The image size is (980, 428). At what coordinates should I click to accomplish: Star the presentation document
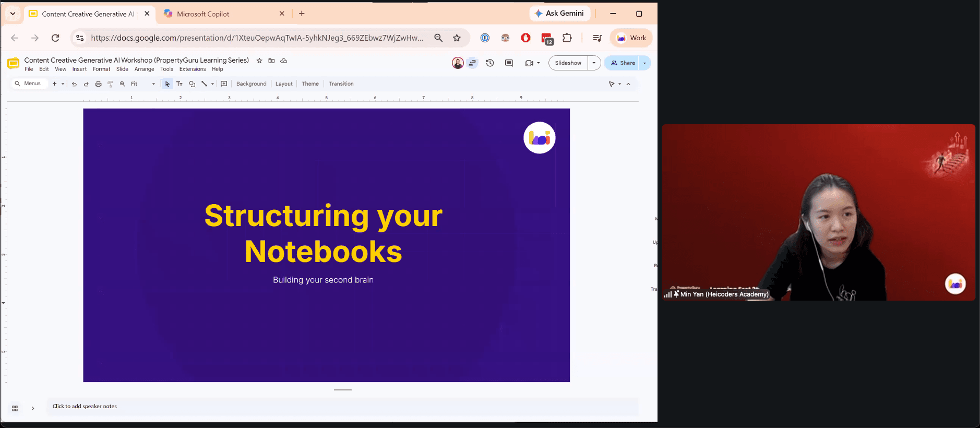259,61
